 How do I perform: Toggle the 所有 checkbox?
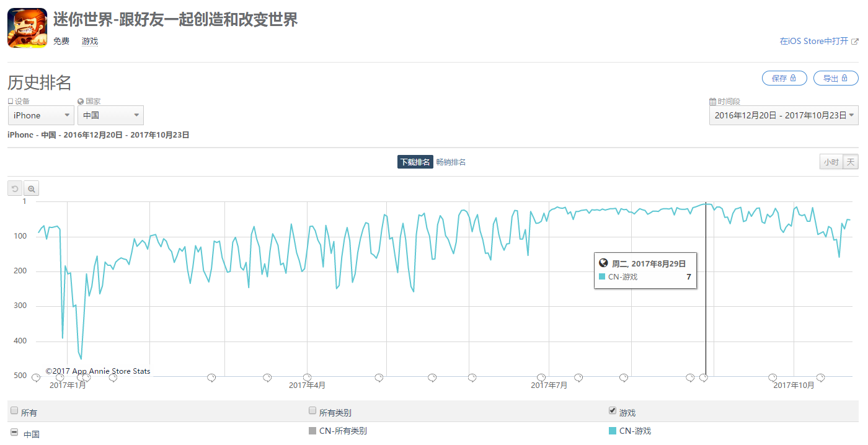(14, 410)
